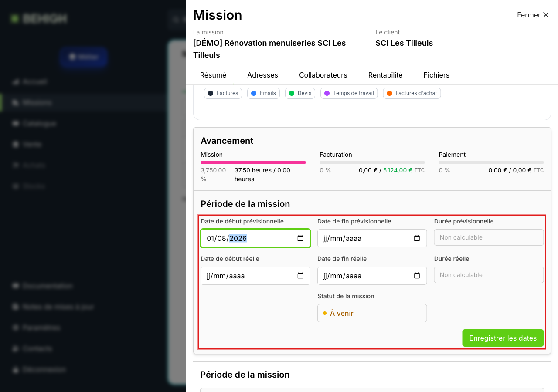This screenshot has height=392, width=558.
Task: Toggle the Factures legend filter
Action: [x=223, y=93]
